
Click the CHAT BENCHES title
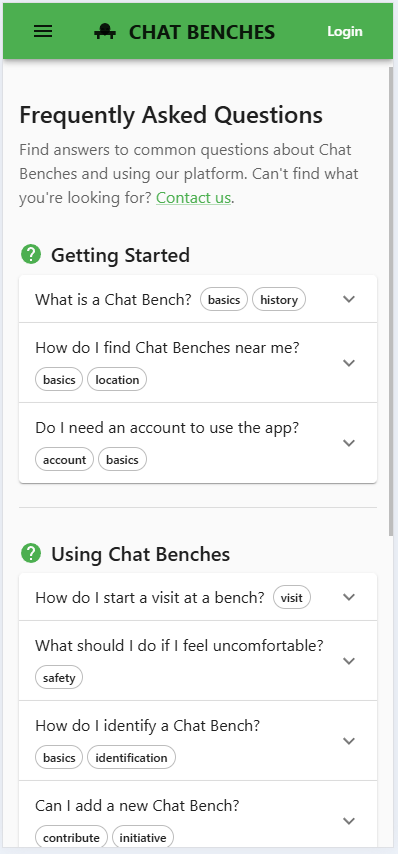click(x=202, y=32)
